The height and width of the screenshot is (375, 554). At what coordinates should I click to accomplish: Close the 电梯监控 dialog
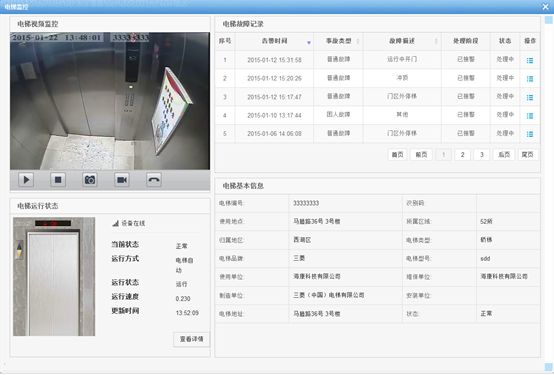pyautogui.click(x=545, y=6)
